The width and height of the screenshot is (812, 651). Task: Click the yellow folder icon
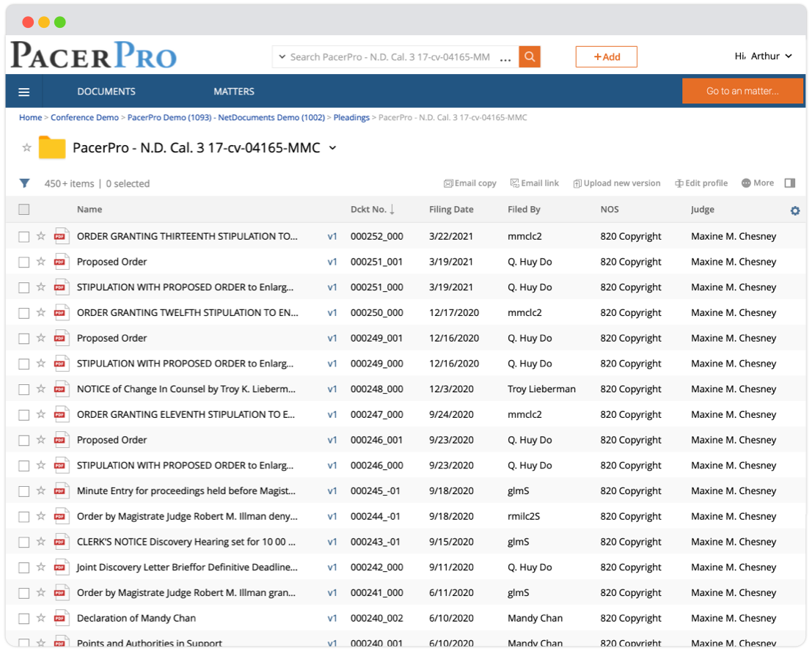(52, 147)
